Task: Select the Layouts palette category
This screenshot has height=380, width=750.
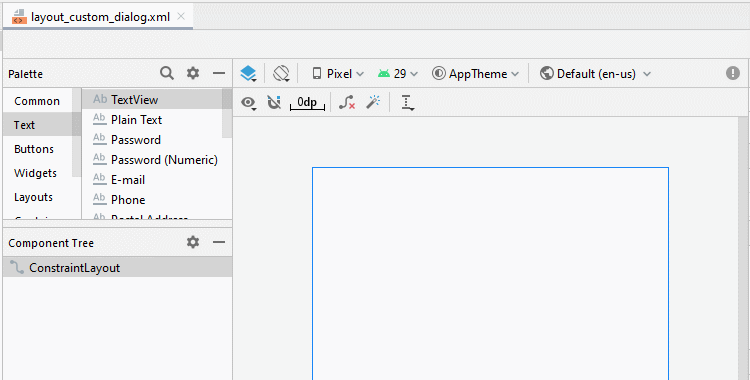Action: pyautogui.click(x=33, y=197)
